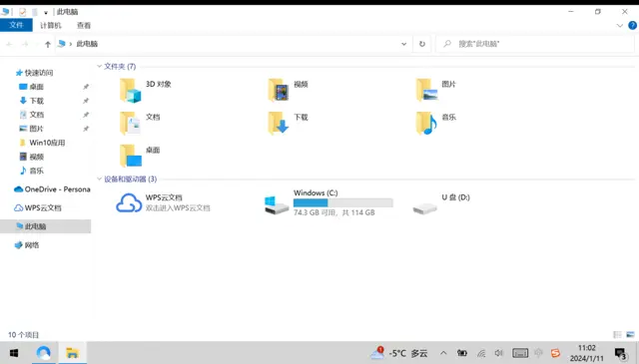Open the quick access toolbar customize dropdown

[46, 13]
